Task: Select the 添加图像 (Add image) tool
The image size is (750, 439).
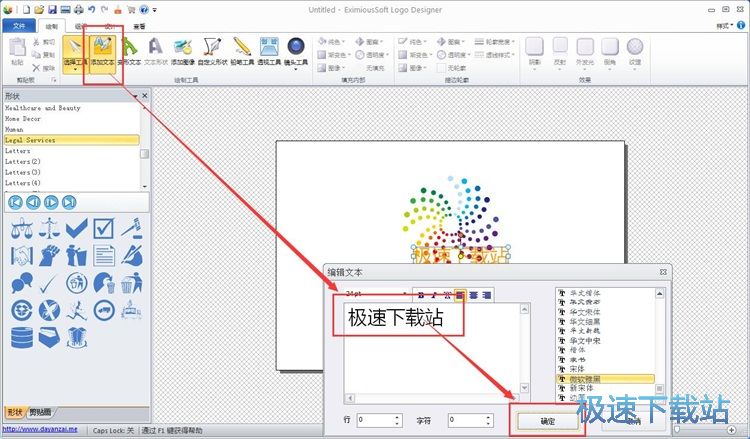Action: pyautogui.click(x=183, y=52)
